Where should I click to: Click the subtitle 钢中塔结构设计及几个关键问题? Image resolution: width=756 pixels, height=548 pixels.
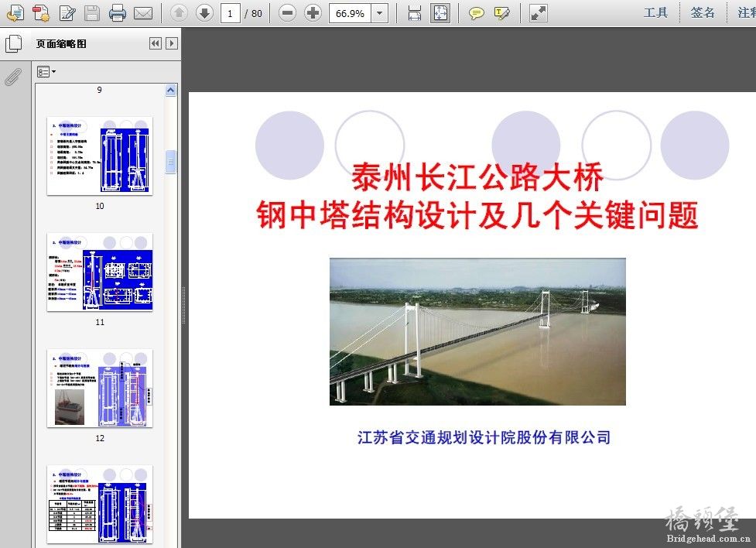click(477, 214)
